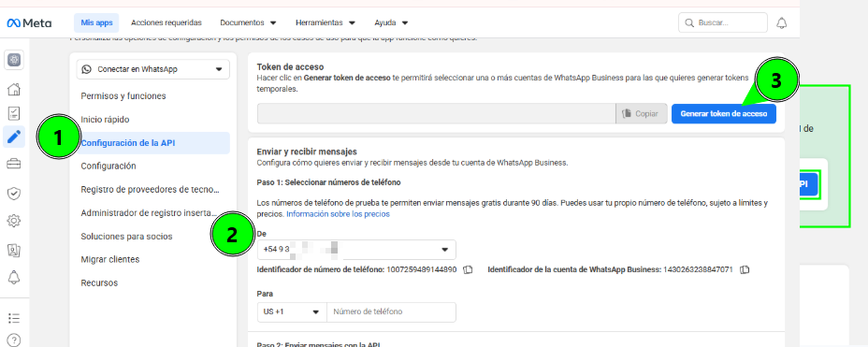Image resolution: width=868 pixels, height=347 pixels.
Task: Copy the phone number identifier
Action: click(468, 270)
